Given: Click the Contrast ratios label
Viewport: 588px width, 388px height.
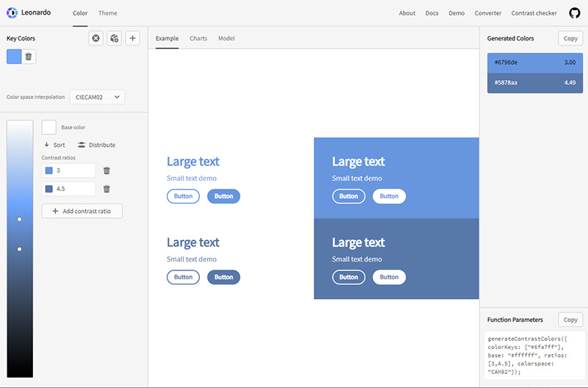Looking at the screenshot, I should (x=59, y=158).
